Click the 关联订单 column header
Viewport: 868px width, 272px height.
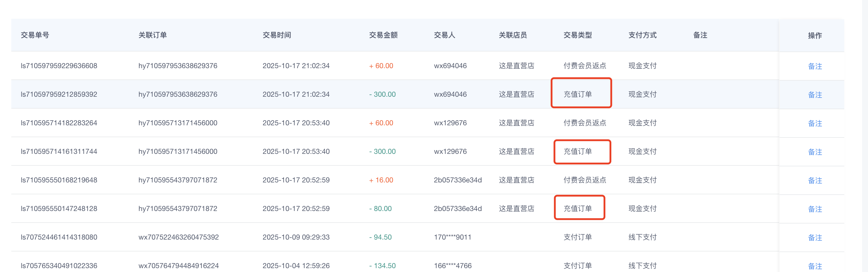tap(153, 35)
